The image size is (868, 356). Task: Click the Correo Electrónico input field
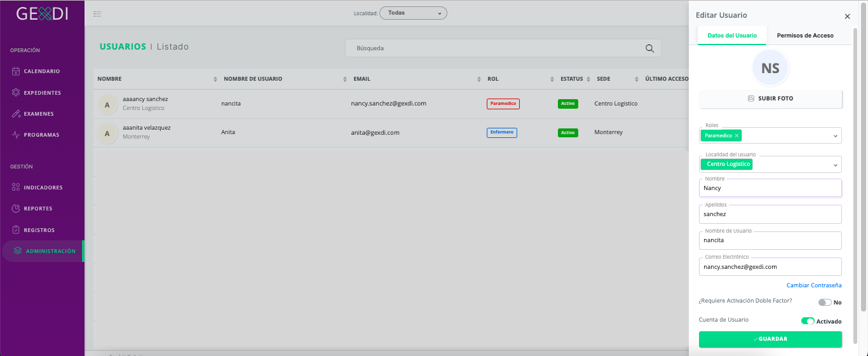(770, 266)
